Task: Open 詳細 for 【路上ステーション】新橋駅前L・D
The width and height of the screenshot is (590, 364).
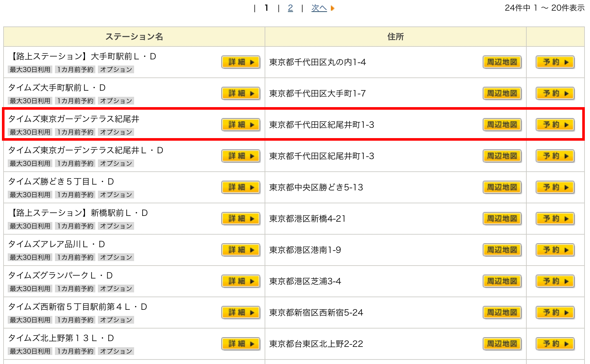Action: 241,218
